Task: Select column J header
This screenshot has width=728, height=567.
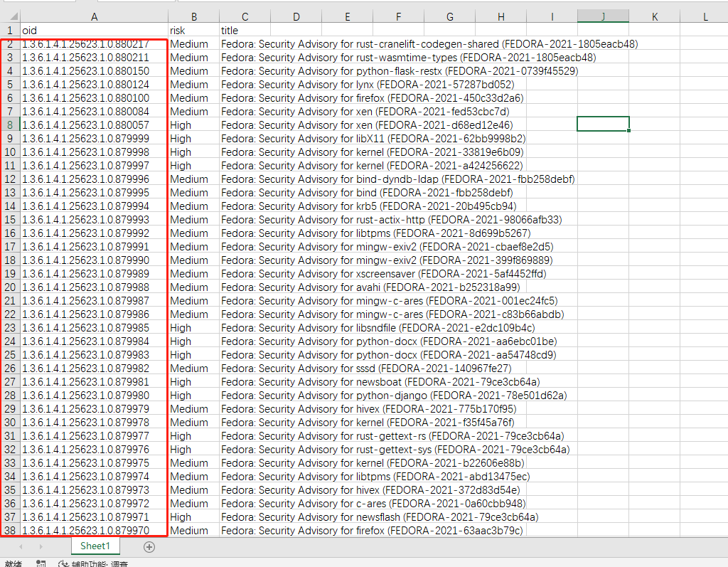Action: (603, 17)
